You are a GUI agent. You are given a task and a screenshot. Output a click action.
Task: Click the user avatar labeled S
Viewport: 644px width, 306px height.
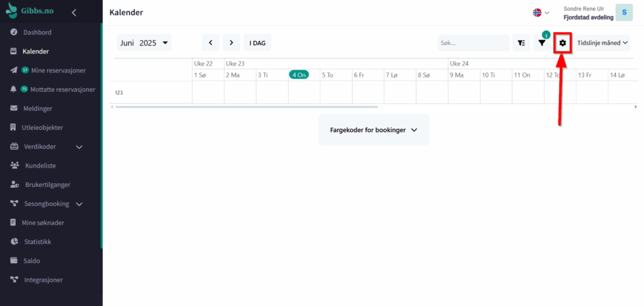coord(624,13)
